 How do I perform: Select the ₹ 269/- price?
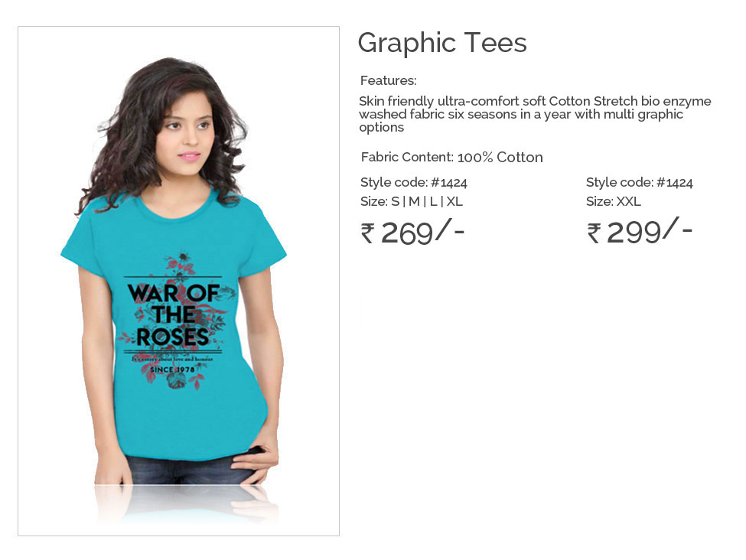[412, 232]
